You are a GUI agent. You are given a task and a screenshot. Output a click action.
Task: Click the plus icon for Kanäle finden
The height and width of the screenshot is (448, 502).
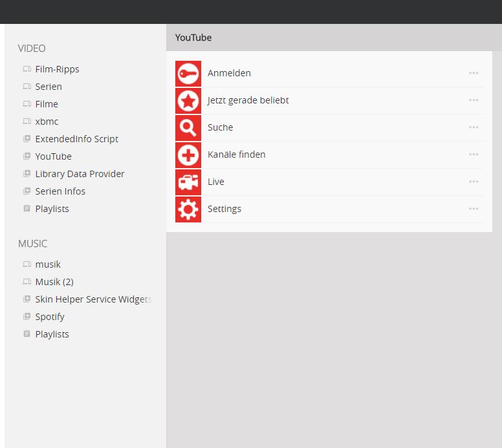(188, 155)
